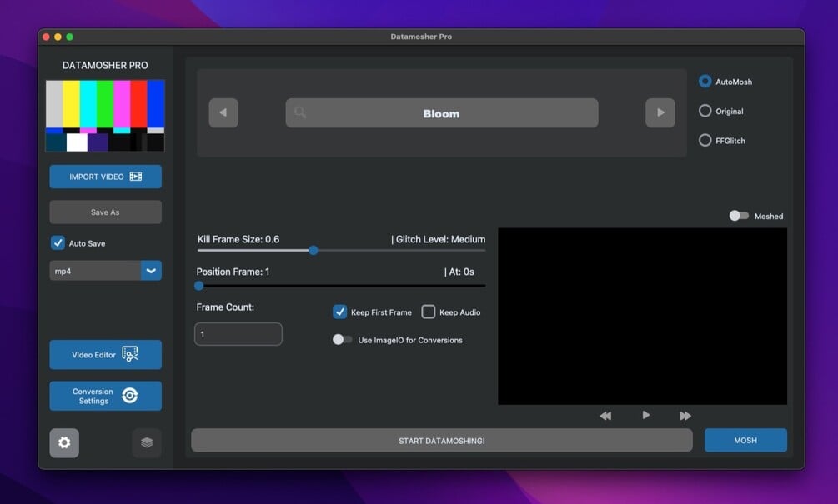The width and height of the screenshot is (838, 504).
Task: Click the Kill Frame Size slider handle
Action: pos(314,250)
